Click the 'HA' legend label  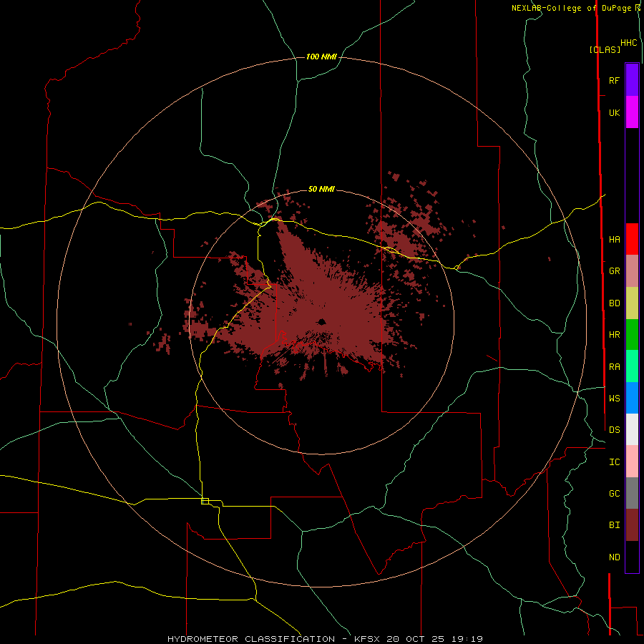614,239
